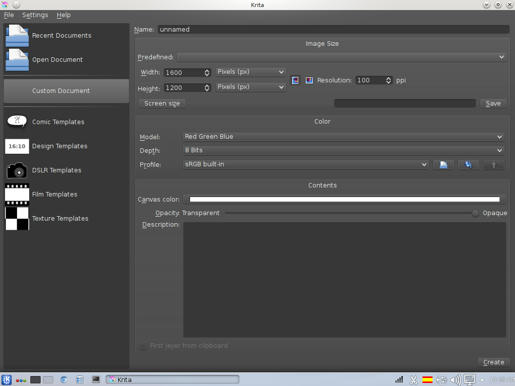
Task: Click the Height spinner arrows
Action: pyautogui.click(x=207, y=88)
